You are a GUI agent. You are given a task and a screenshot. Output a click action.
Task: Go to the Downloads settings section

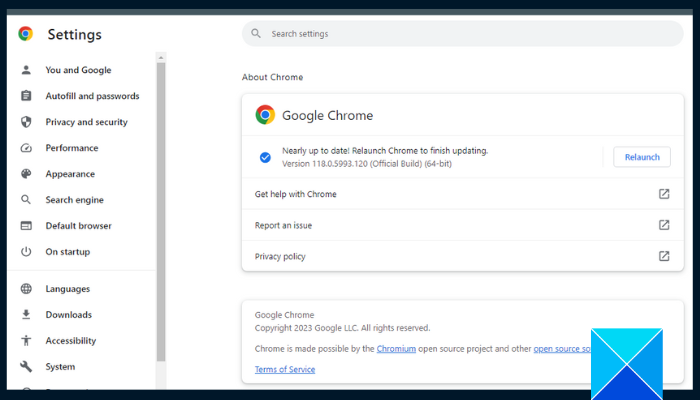[68, 315]
